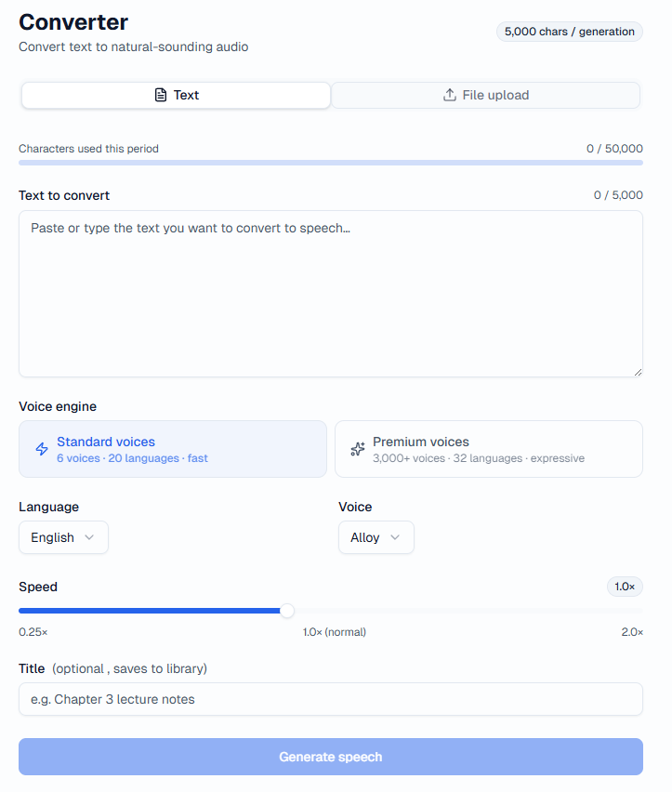
Task: Select the Standard voices engine option
Action: click(x=173, y=449)
